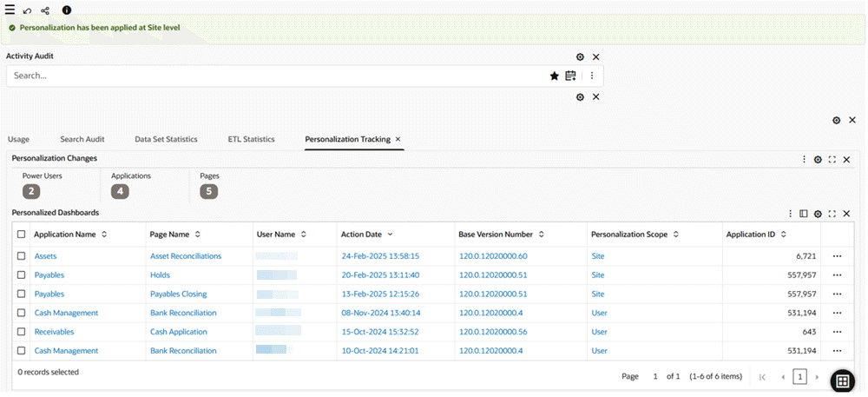Open the hamburger navigation menu
This screenshot has width=868, height=397.
tap(10, 10)
